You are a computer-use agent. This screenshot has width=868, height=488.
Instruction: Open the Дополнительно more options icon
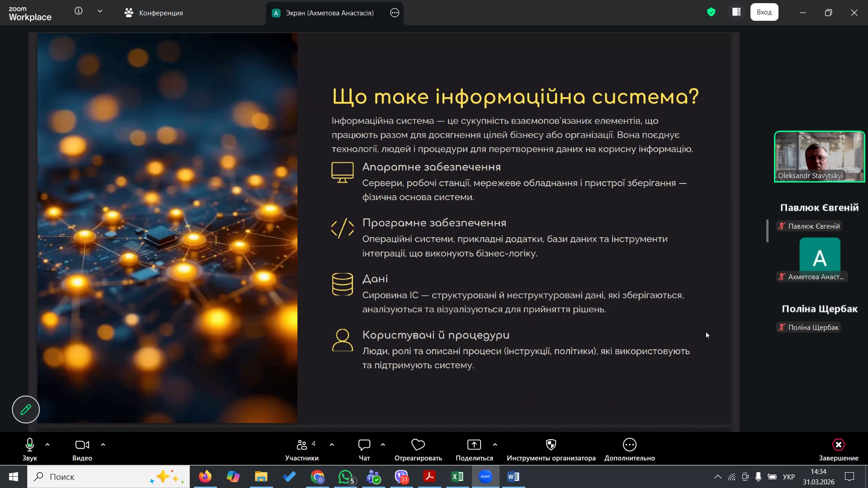pyautogui.click(x=629, y=445)
